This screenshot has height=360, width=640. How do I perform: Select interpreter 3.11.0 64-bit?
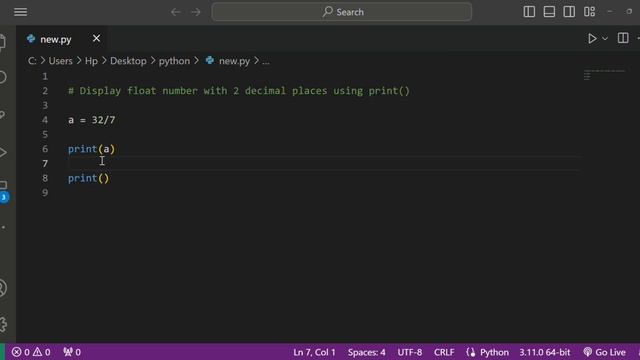(544, 352)
